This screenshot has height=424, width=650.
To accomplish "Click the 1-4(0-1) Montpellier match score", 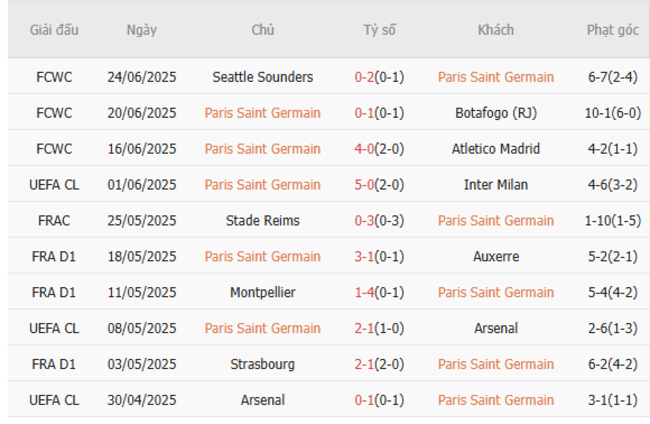I will [379, 293].
